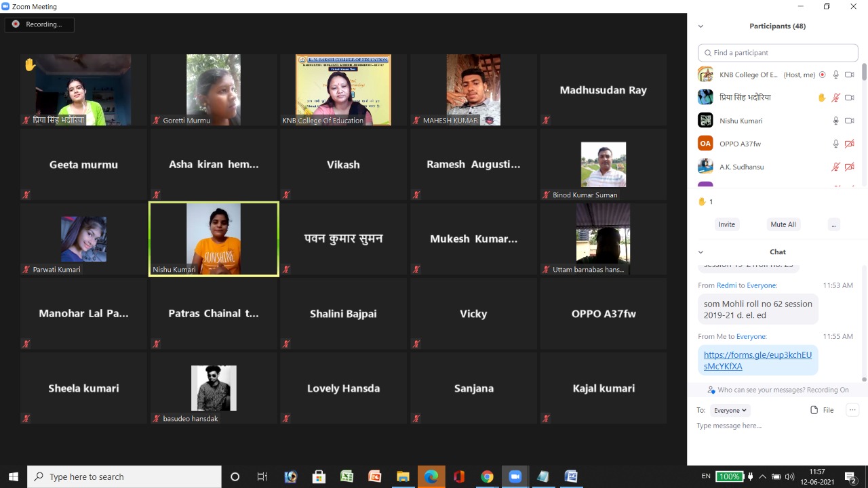Open chat more options ellipsis button
Screen dimensions: 868x488
[852, 410]
